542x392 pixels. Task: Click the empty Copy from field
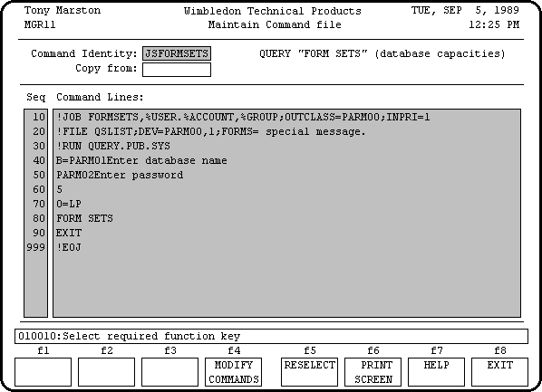click(177, 69)
